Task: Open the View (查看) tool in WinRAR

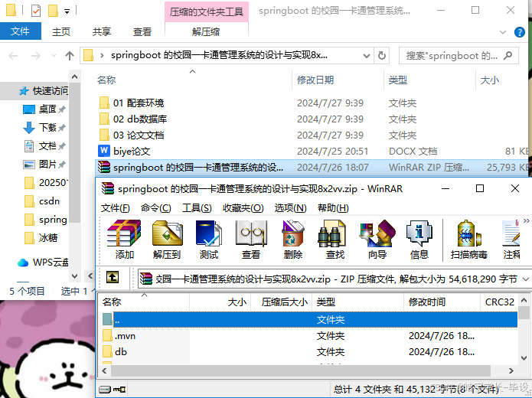Action: pyautogui.click(x=251, y=240)
